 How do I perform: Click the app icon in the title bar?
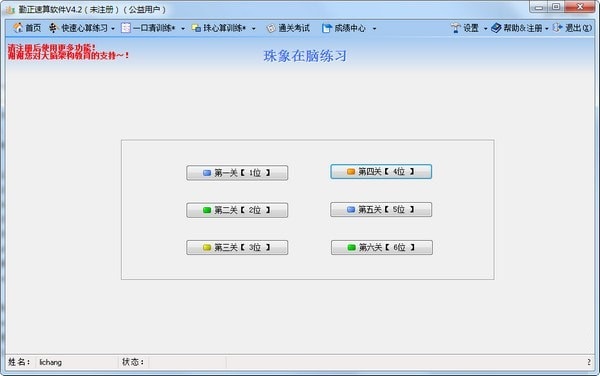10,9
